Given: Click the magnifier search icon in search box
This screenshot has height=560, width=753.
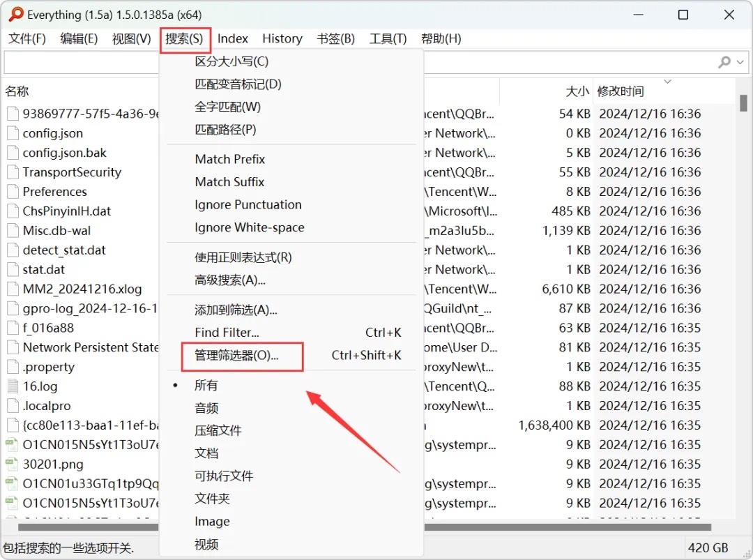Looking at the screenshot, I should (x=724, y=62).
